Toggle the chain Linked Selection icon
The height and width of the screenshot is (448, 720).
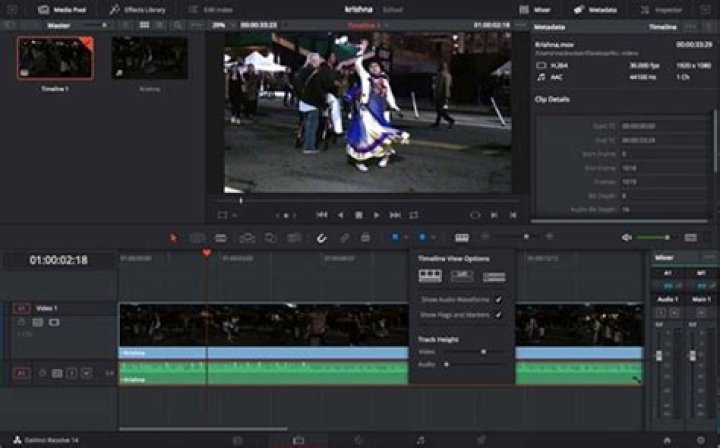pos(344,238)
